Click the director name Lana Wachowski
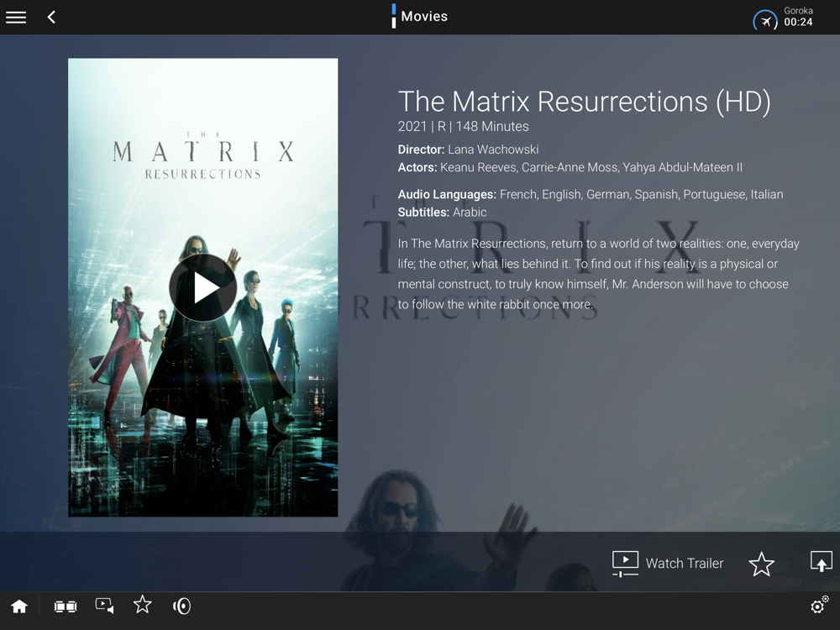Viewport: 840px width, 630px height. [x=493, y=150]
